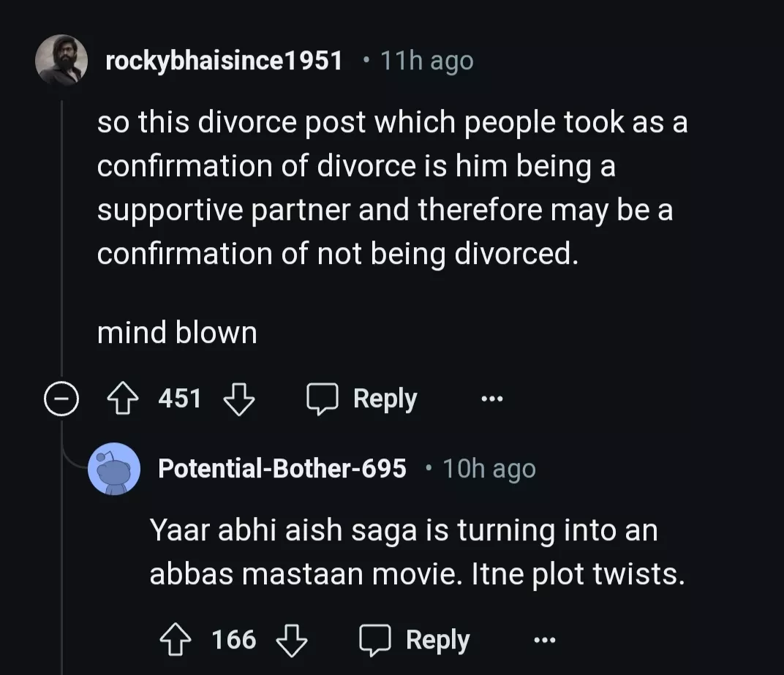Open the rockybhaisince1951 username link
The width and height of the screenshot is (784, 675).
(x=224, y=61)
